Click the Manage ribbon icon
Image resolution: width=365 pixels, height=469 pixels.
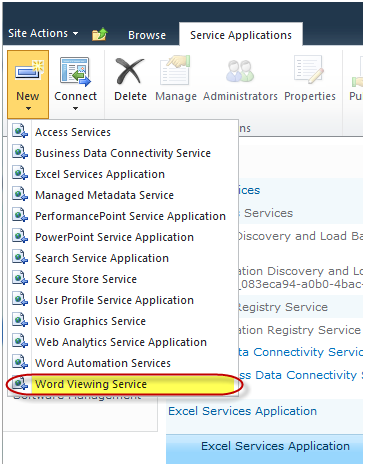coord(176,70)
